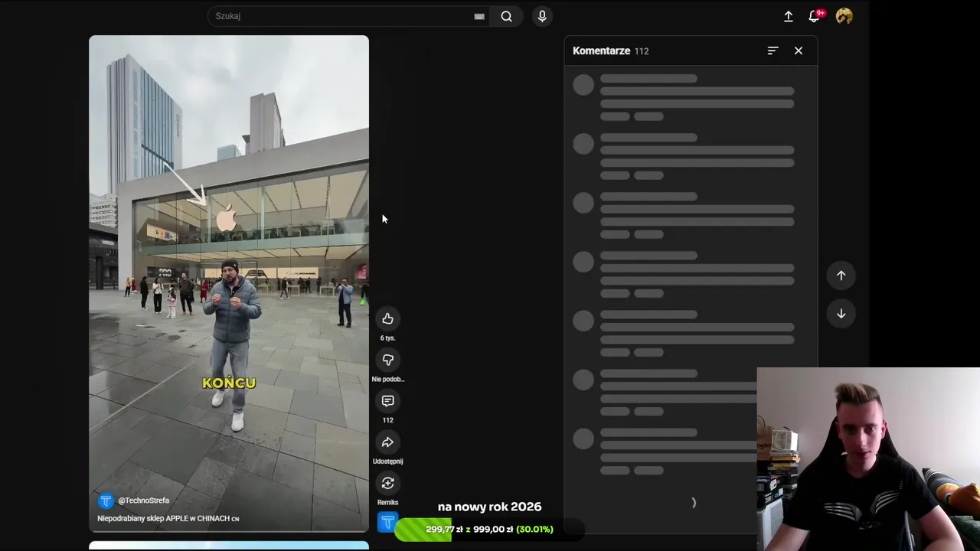Screen dimensions: 980x551
Task: Click the 6 tys. like count
Action: [387, 338]
